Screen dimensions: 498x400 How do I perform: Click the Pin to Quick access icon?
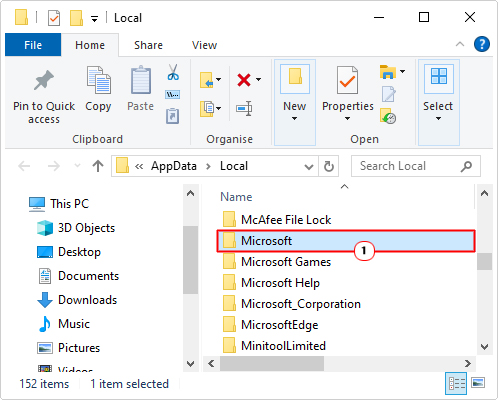click(x=44, y=80)
